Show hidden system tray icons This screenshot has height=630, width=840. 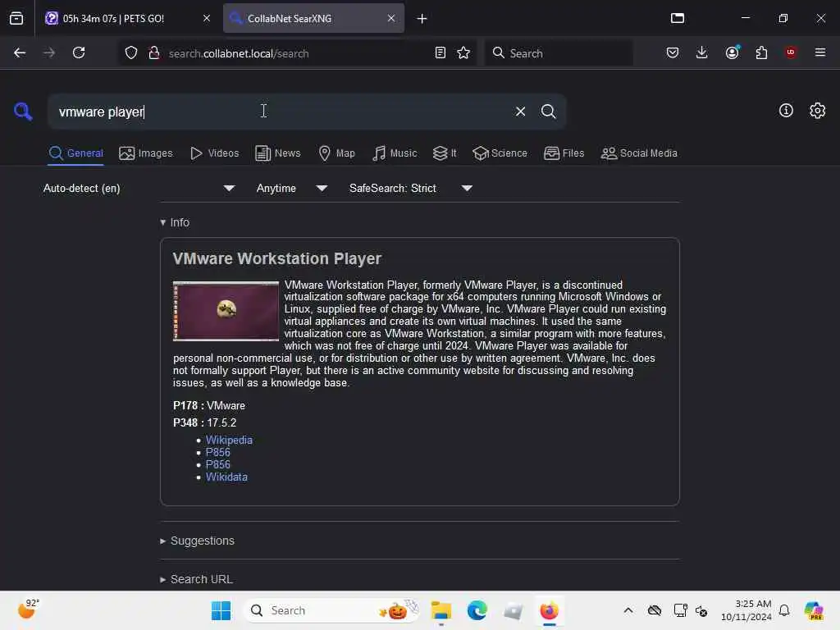[628, 610]
